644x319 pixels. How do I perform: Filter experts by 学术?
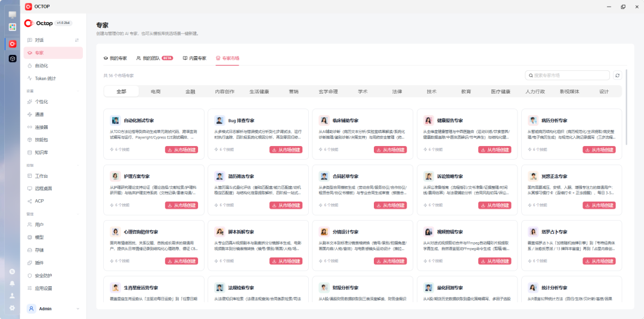(363, 92)
